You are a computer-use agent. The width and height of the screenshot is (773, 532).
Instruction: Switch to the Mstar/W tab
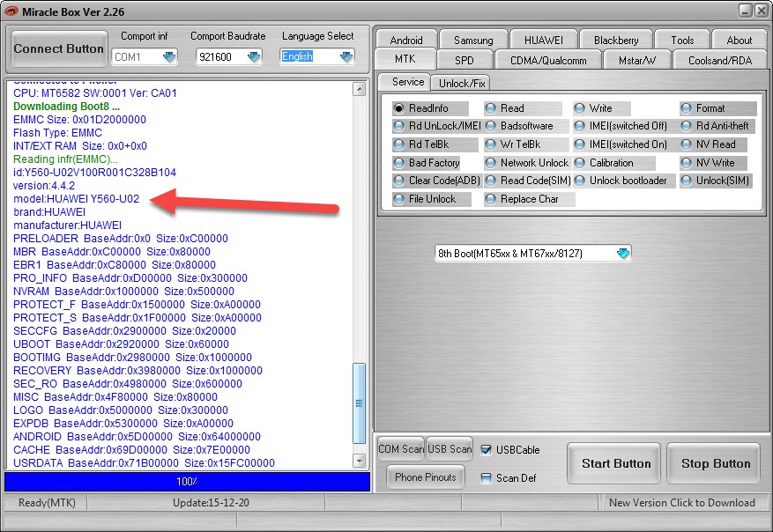pyautogui.click(x=637, y=60)
